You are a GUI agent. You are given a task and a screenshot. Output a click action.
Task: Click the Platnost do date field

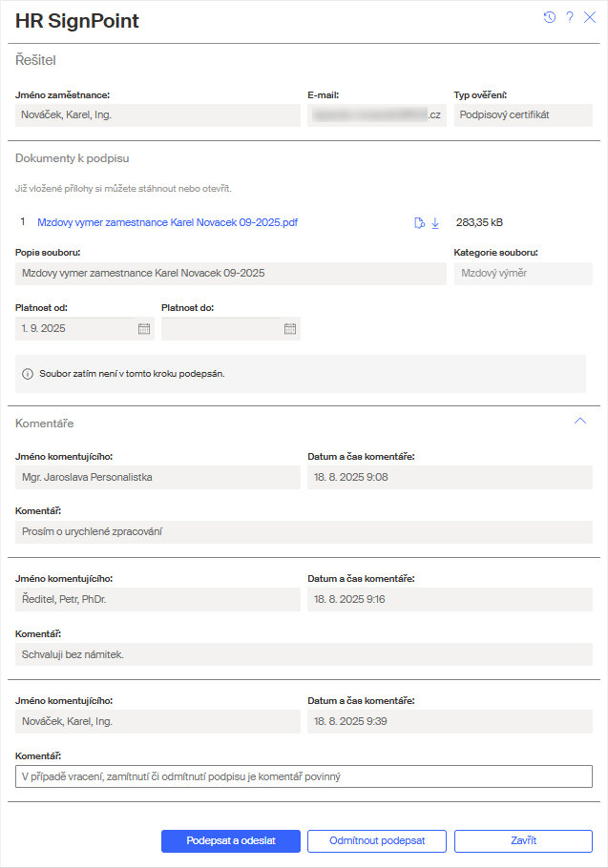221,328
